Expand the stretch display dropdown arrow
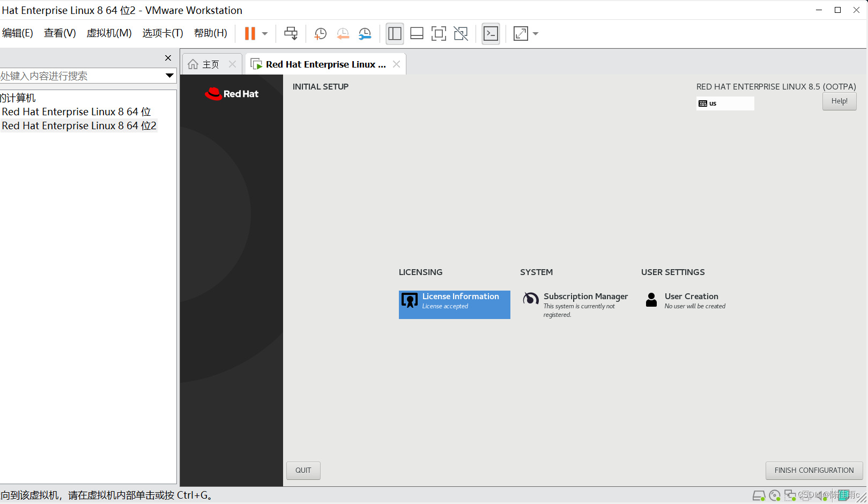The image size is (868, 504). pyautogui.click(x=536, y=33)
